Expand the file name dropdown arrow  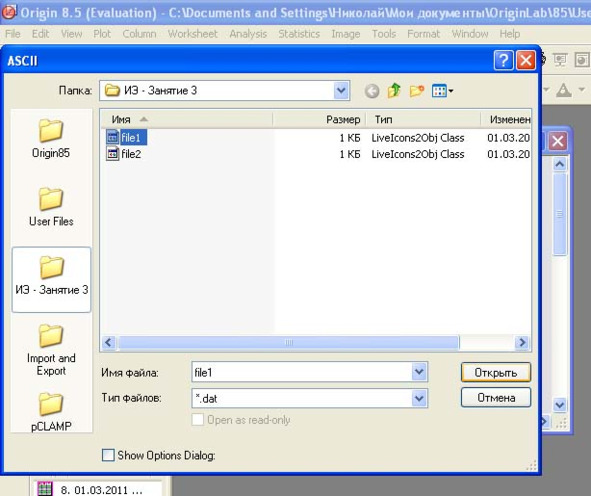click(419, 372)
